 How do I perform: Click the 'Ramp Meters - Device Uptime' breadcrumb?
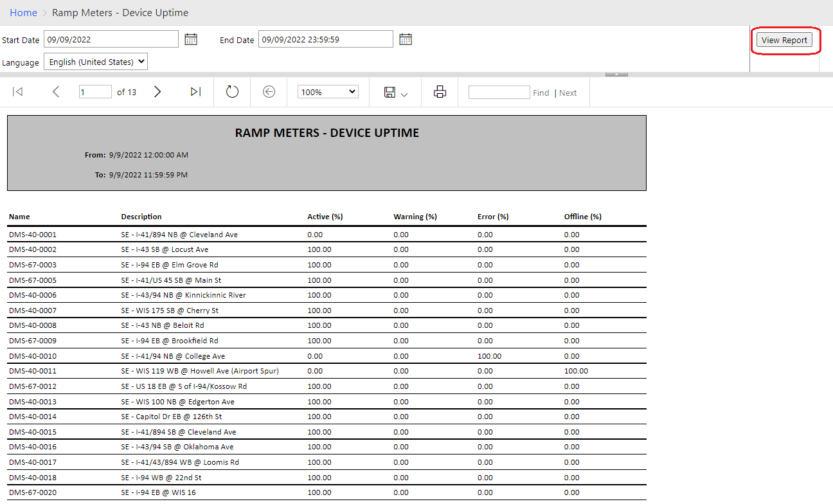tap(120, 13)
